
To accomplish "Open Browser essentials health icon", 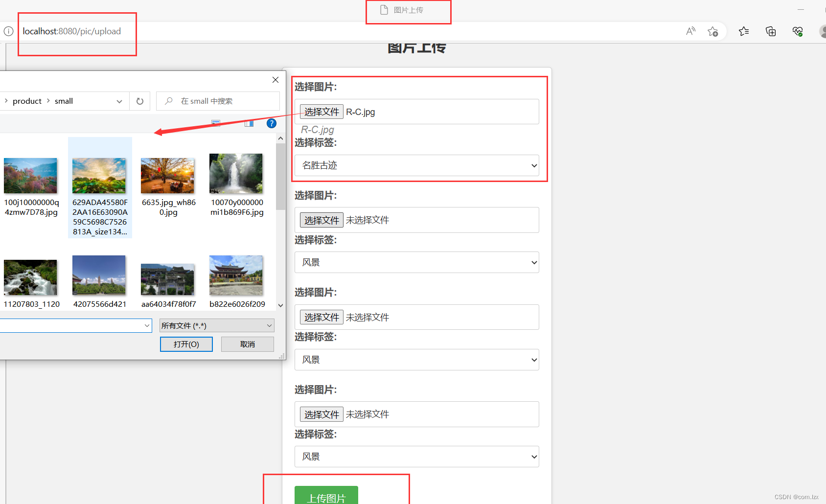I will [x=798, y=31].
